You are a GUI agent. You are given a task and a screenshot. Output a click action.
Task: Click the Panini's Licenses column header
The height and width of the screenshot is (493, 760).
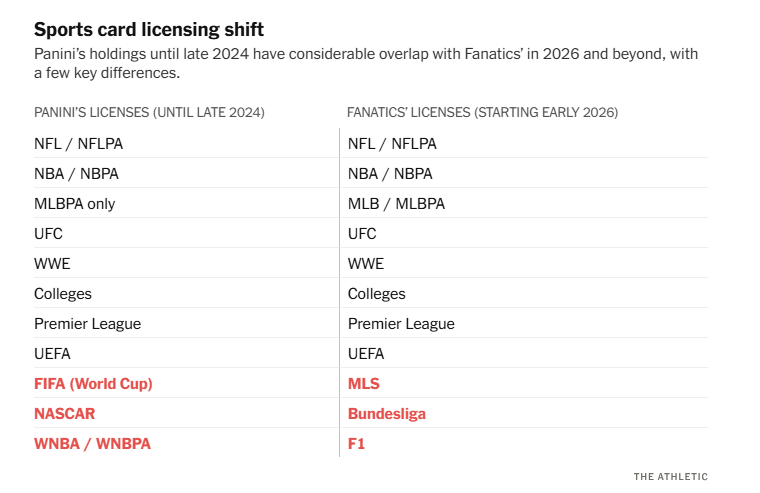[149, 113]
